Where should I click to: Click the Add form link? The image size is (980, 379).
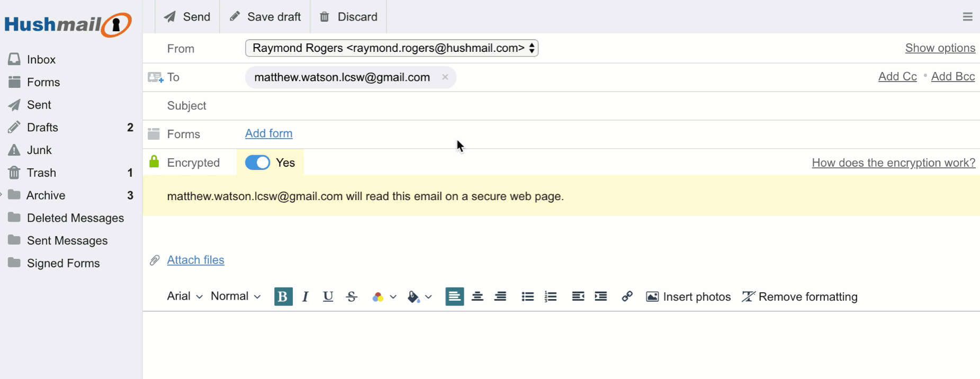pyautogui.click(x=268, y=134)
